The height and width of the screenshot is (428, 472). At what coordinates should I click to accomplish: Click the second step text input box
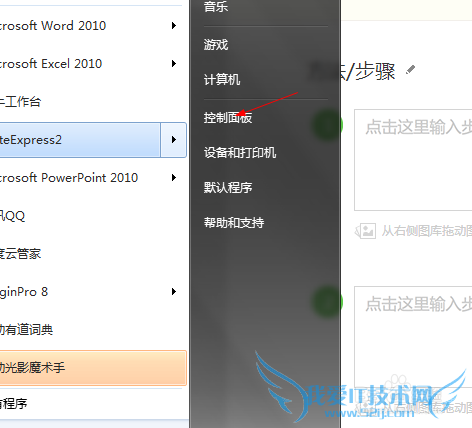413,337
